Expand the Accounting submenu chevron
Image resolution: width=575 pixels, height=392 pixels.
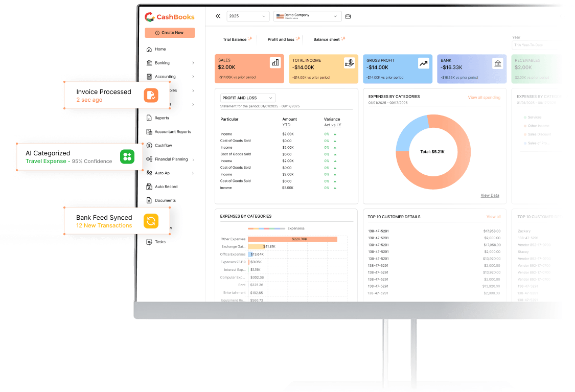click(x=193, y=77)
